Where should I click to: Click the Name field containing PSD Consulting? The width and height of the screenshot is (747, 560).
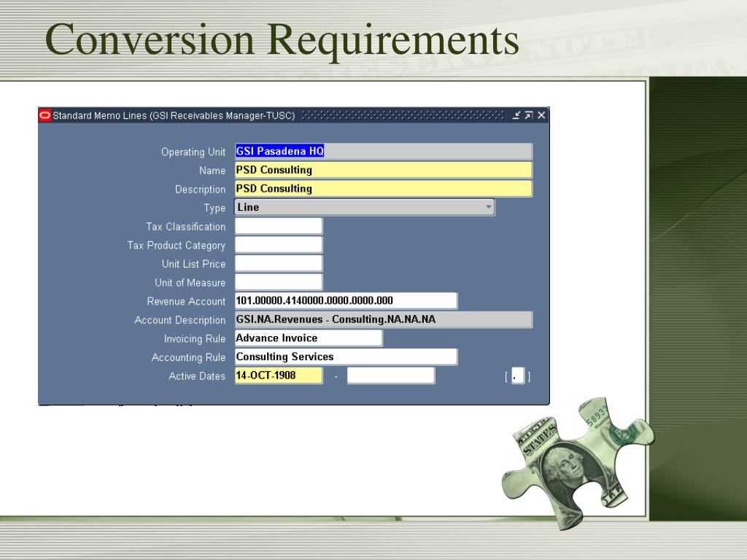point(384,170)
